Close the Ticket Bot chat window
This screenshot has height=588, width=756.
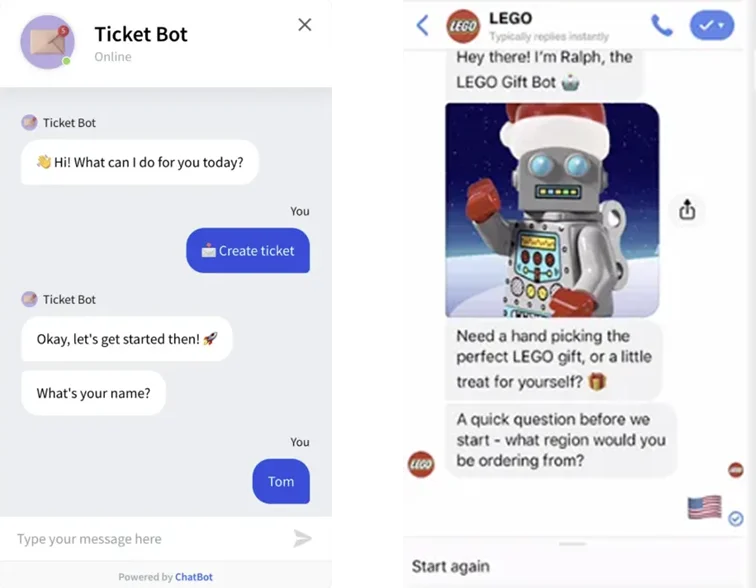(305, 25)
